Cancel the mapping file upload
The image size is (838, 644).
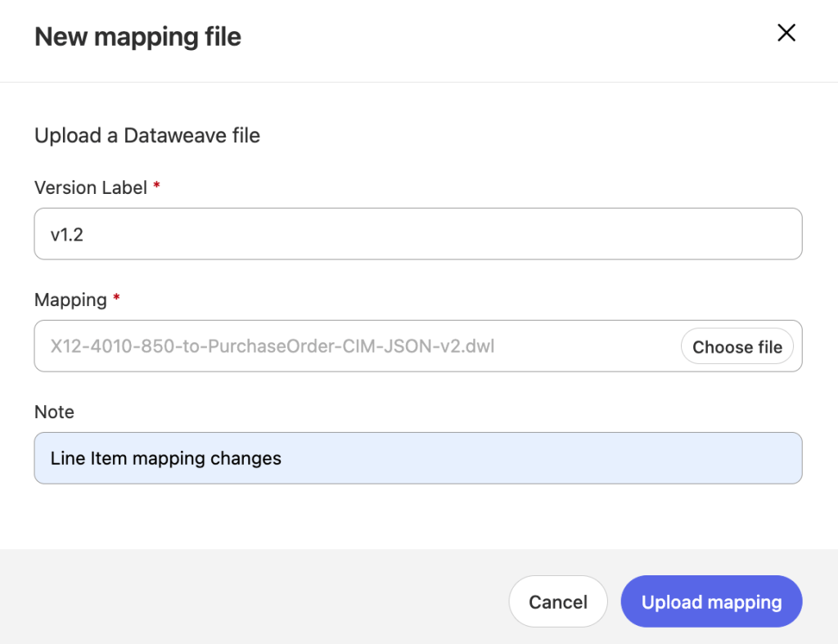[557, 602]
